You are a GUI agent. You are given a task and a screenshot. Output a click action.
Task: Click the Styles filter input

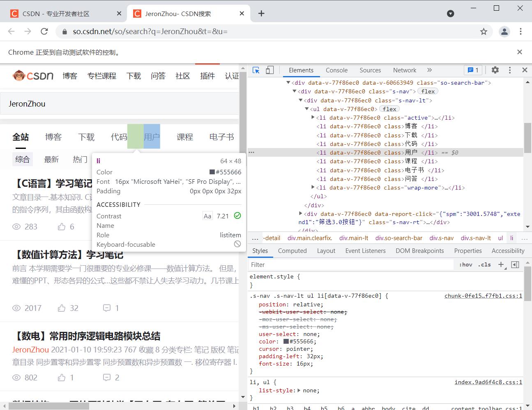351,265
